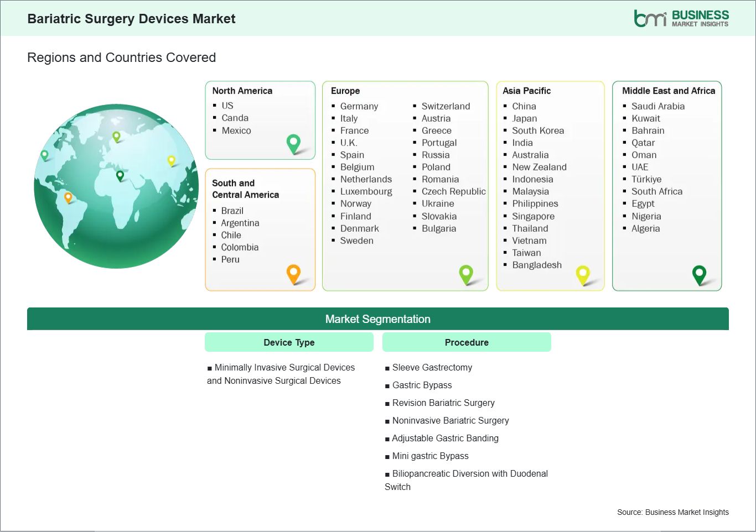Click the yellow pin in Asia Pacific box
756x532 pixels.
click(583, 274)
